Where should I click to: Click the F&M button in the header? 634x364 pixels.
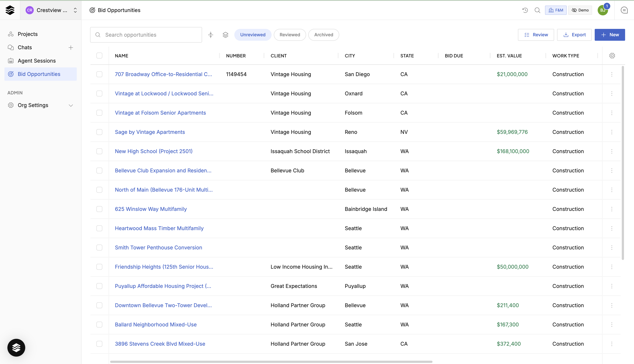click(x=556, y=10)
